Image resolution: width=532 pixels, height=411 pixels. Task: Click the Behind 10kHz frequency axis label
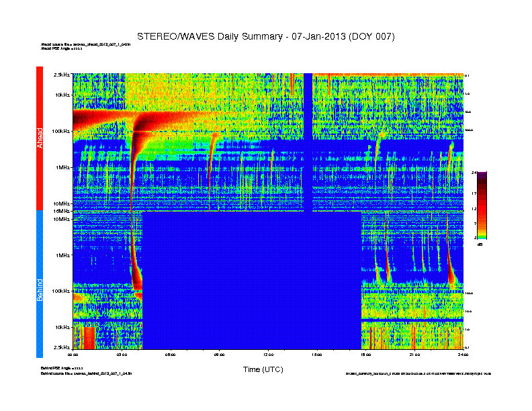[62, 327]
